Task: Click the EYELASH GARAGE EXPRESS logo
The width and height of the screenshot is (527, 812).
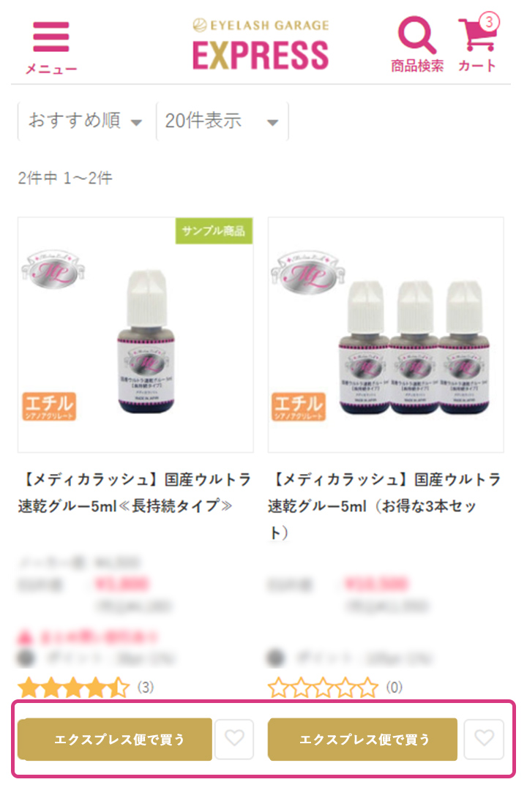Action: click(261, 45)
